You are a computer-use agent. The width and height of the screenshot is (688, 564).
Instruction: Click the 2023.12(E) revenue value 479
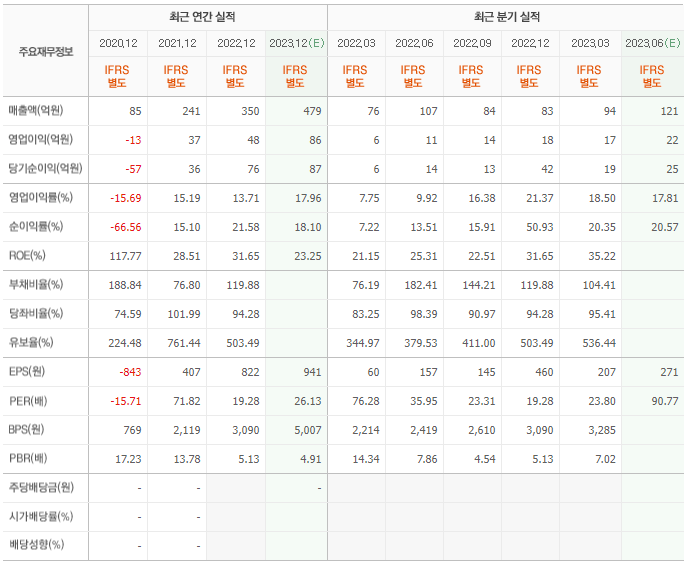point(312,111)
